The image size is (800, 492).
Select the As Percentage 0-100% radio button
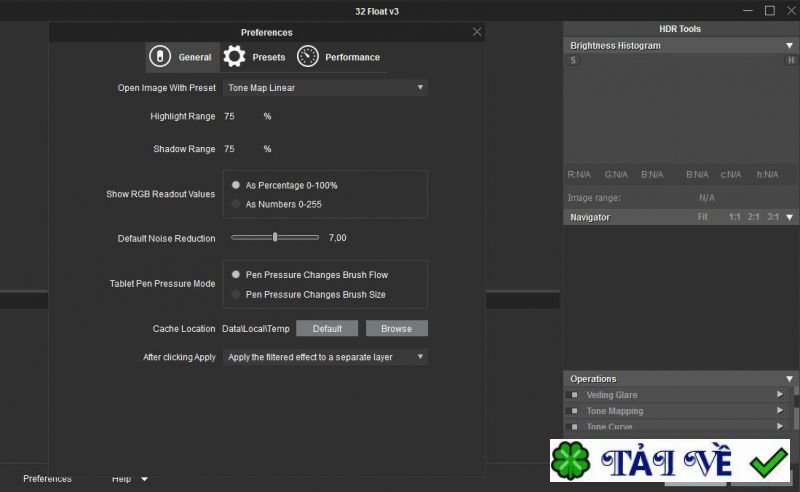pyautogui.click(x=236, y=185)
